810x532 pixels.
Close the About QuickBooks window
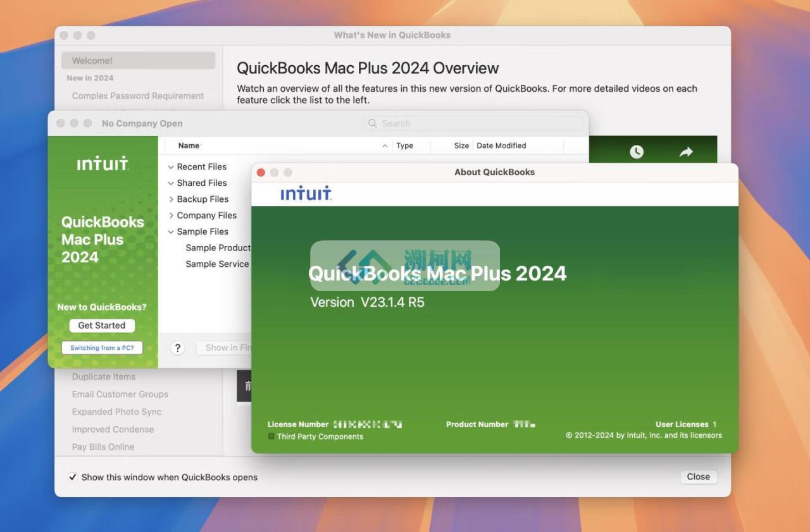click(261, 172)
